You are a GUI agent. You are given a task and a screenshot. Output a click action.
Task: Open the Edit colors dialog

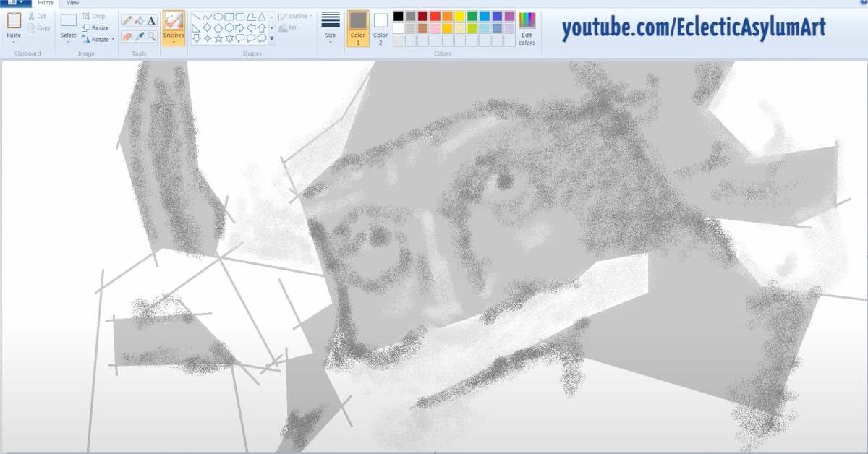tap(527, 27)
